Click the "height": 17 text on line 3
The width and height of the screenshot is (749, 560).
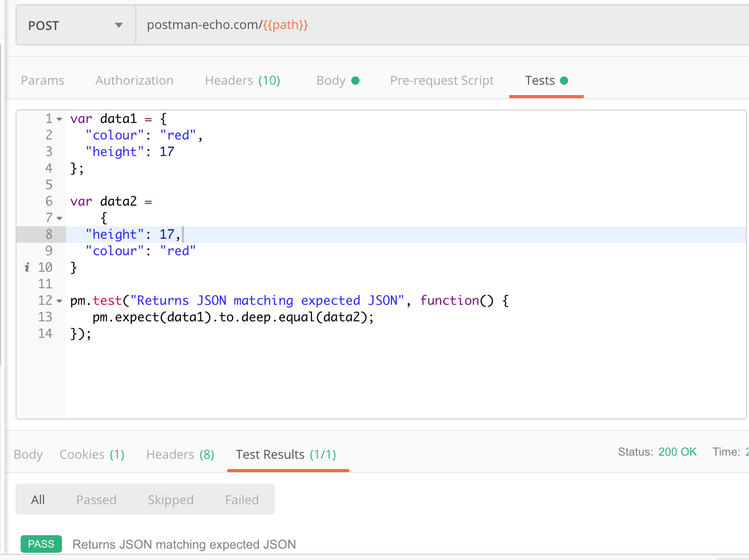130,152
